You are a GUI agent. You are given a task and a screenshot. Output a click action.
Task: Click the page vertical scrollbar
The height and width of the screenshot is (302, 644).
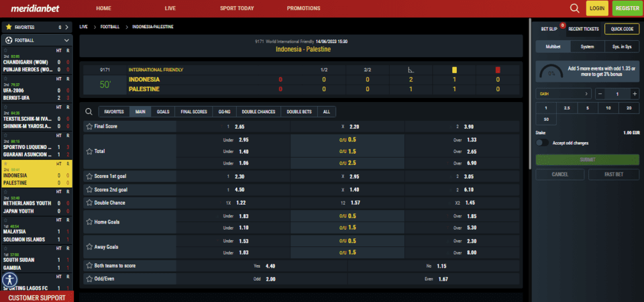pyautogui.click(x=530, y=93)
